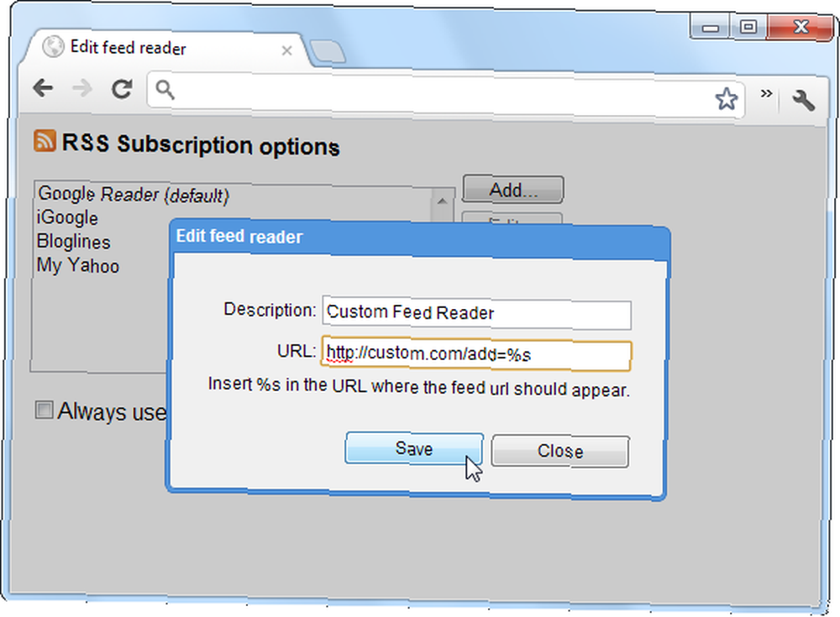Click the reader list scroll-up arrow
This screenshot has width=840, height=617.
(442, 202)
